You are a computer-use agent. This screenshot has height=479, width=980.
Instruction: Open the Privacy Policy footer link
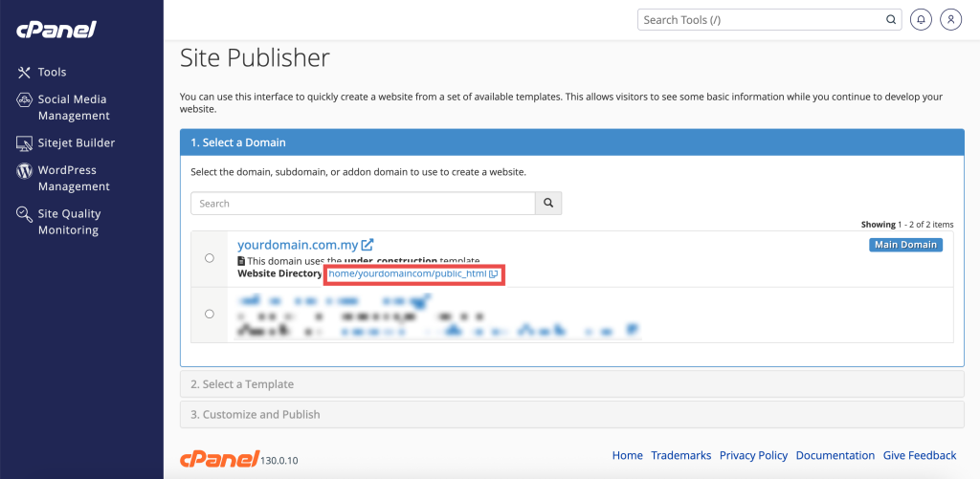point(754,455)
